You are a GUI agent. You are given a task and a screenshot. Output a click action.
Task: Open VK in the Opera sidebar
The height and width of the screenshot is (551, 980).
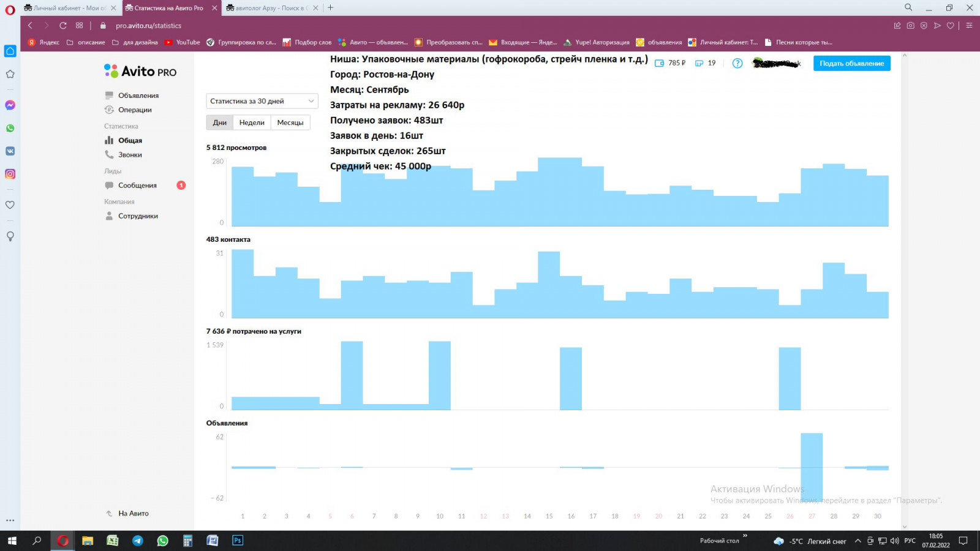click(x=10, y=151)
